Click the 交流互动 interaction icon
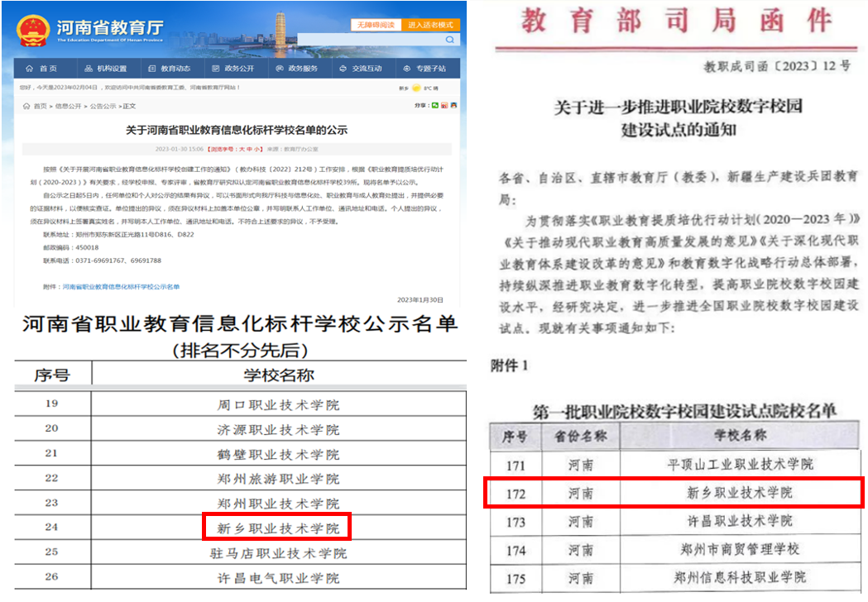Viewport: 868px width, 602px height. click(343, 69)
